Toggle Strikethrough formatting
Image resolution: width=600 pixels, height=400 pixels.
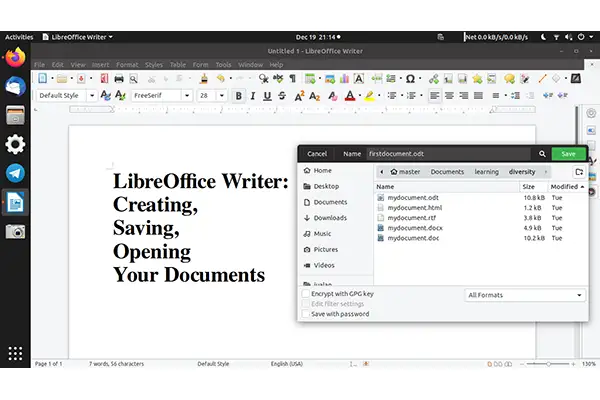[282, 96]
